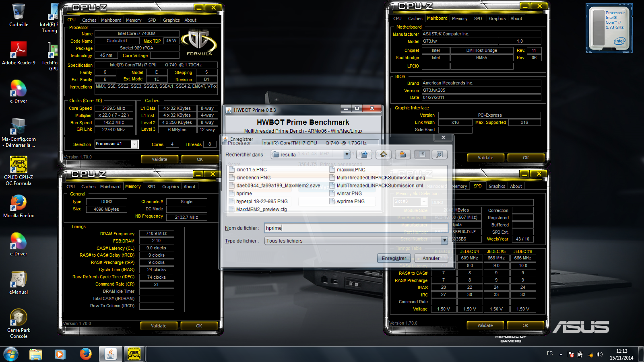
Task: Open the Corbeille desktop icon
Action: pyautogui.click(x=19, y=15)
